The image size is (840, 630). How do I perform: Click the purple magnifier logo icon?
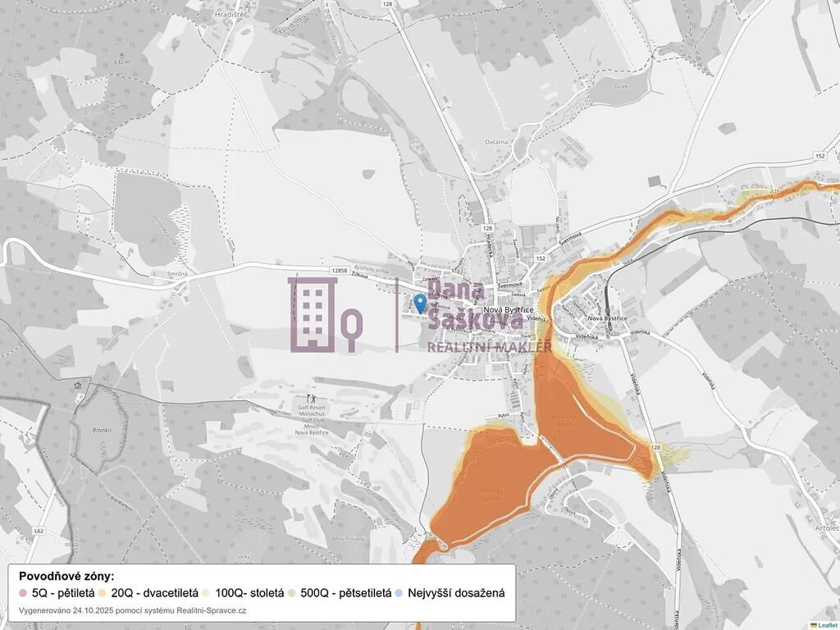tap(350, 330)
